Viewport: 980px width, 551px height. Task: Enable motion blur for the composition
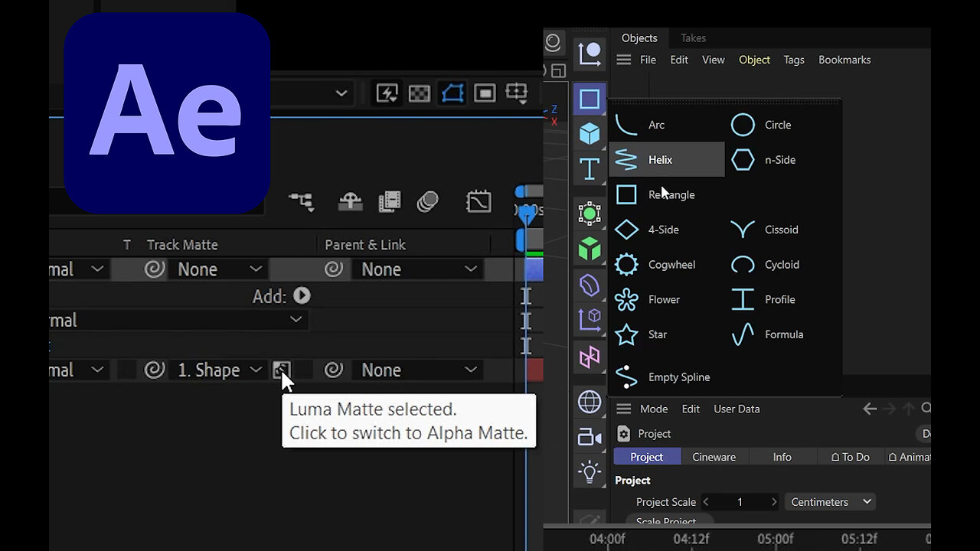[428, 201]
